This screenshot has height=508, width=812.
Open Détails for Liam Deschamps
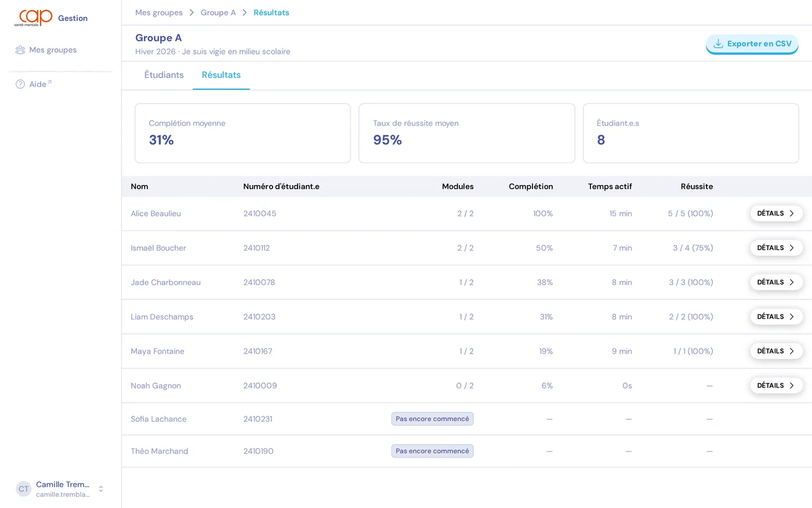(777, 316)
